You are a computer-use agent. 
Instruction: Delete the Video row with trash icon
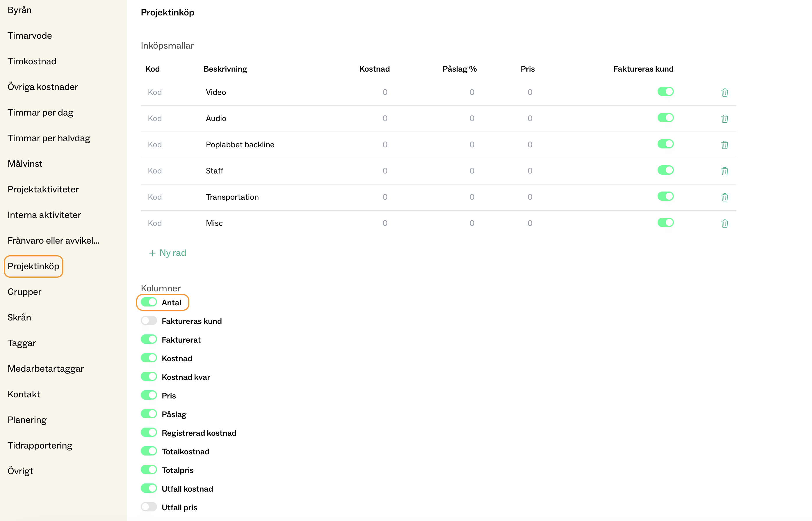[724, 92]
